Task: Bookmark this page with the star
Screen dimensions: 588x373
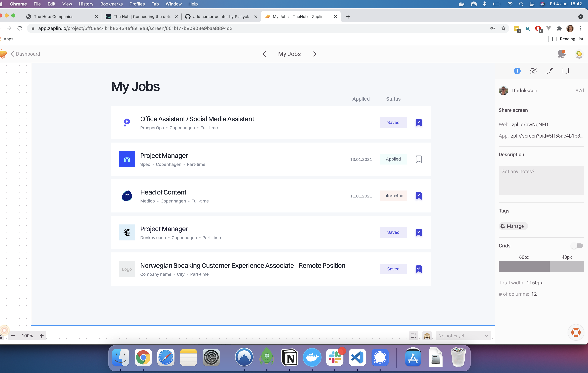Action: coord(503,28)
